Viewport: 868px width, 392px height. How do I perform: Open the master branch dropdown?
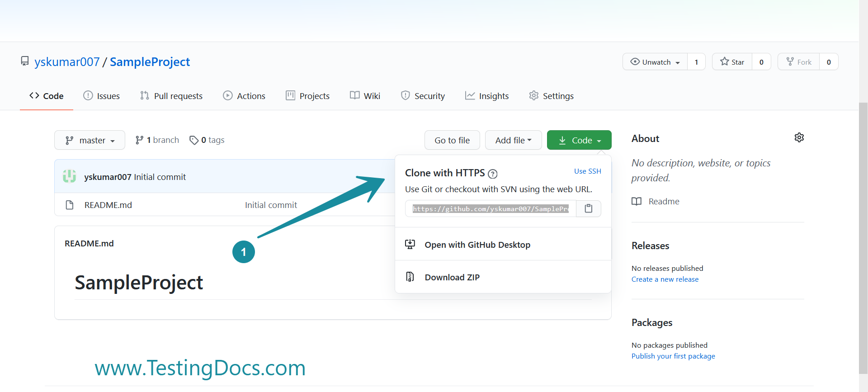coord(90,140)
